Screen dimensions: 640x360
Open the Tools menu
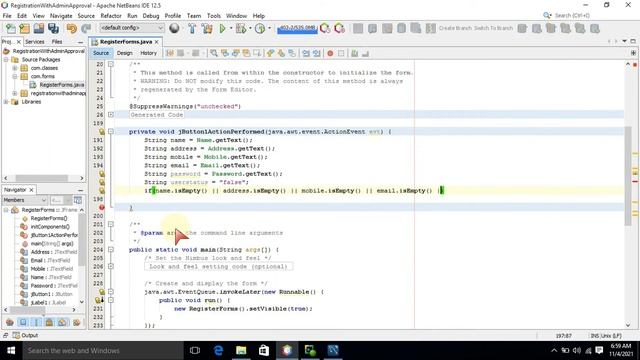213,16
